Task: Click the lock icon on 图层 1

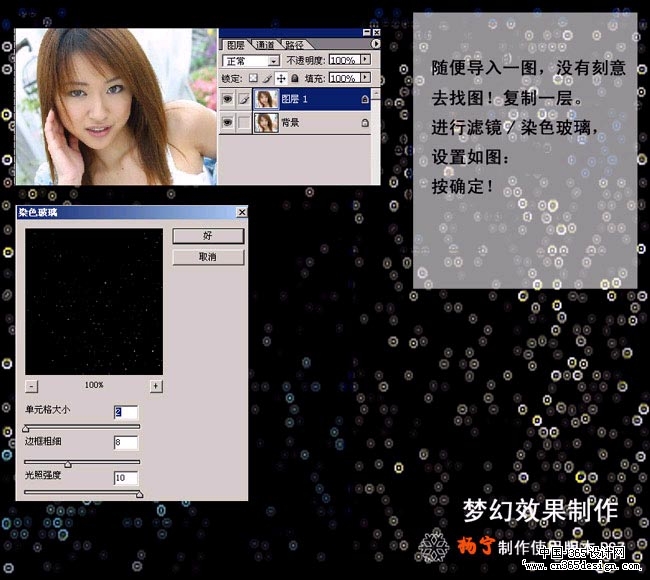Action: tap(364, 99)
